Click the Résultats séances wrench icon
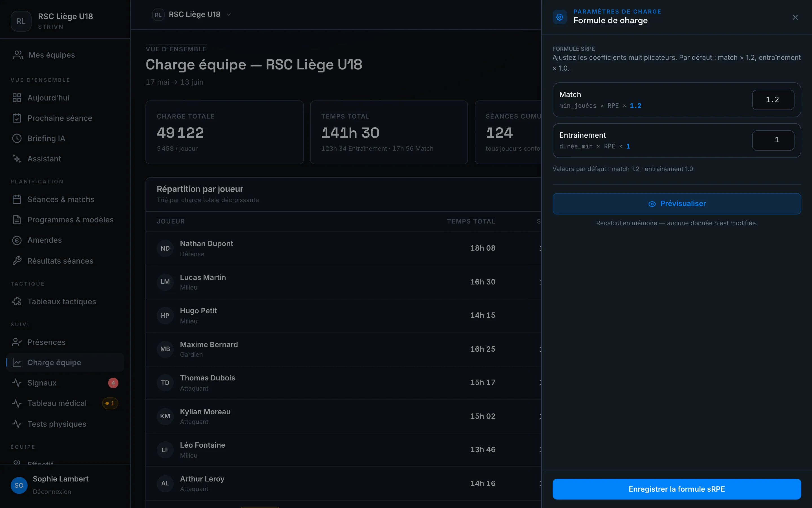 pyautogui.click(x=17, y=261)
